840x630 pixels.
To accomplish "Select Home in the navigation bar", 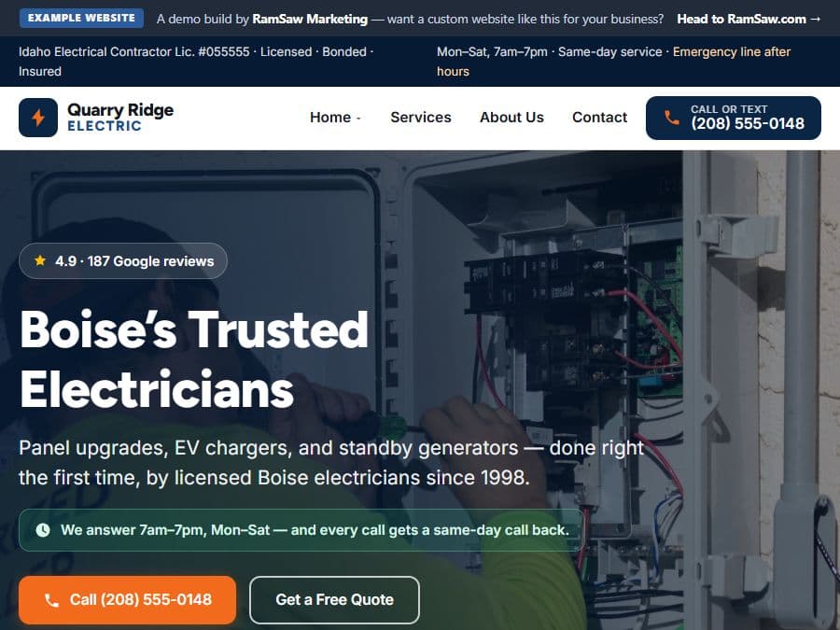I will [330, 118].
